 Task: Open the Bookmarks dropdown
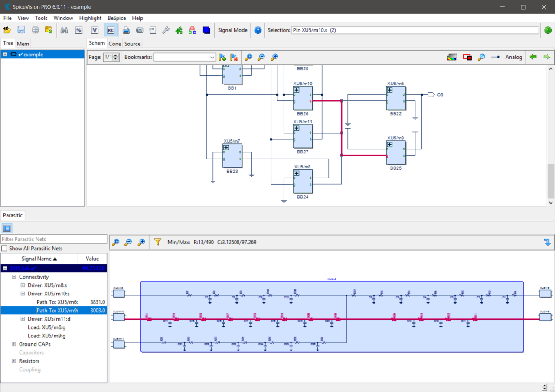pos(212,57)
